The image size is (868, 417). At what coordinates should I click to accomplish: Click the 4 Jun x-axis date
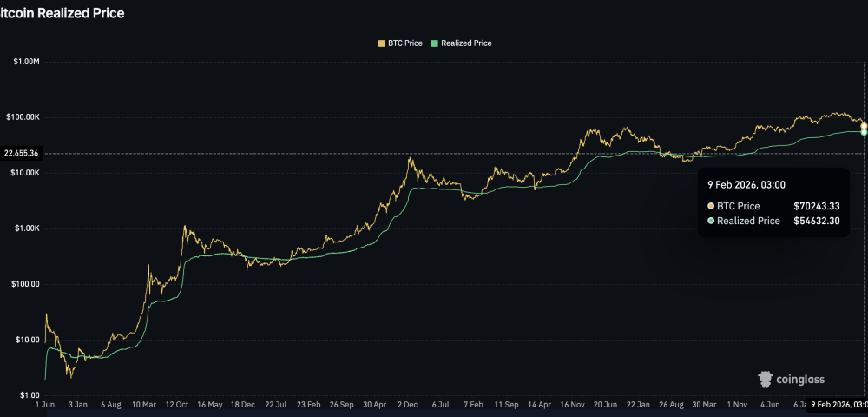coord(771,406)
